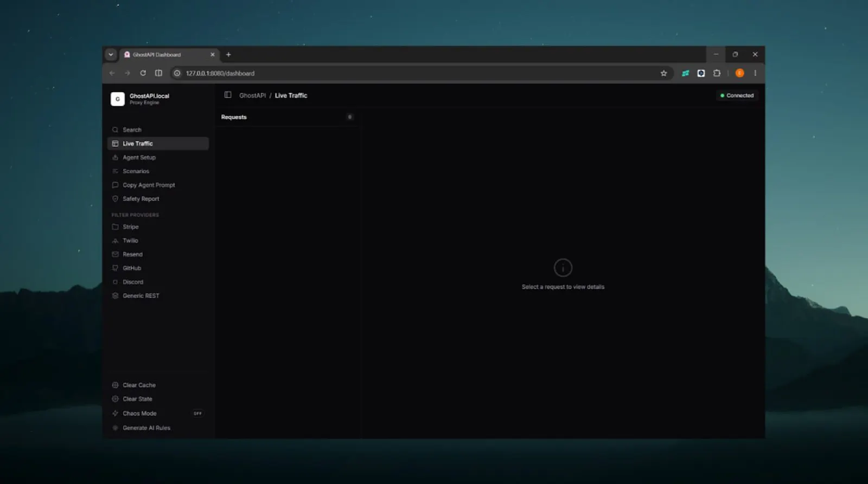This screenshot has width=868, height=484.
Task: Filter by GitHub provider
Action: pos(158,268)
